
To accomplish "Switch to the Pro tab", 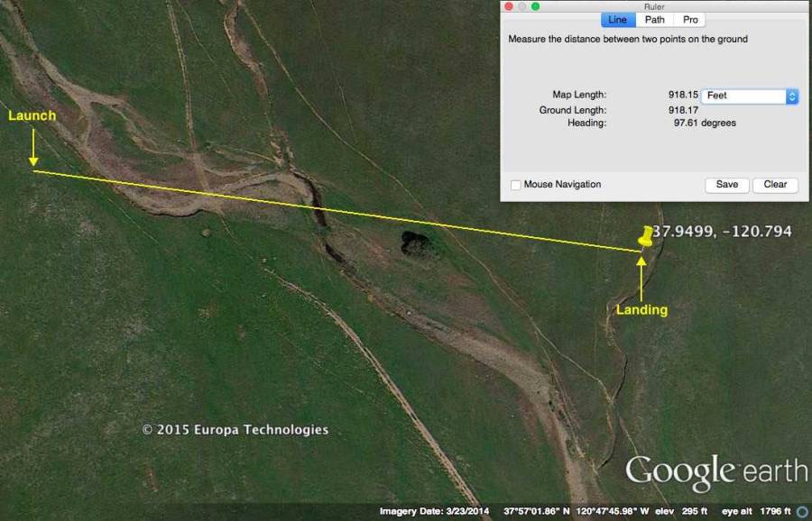I will click(690, 20).
